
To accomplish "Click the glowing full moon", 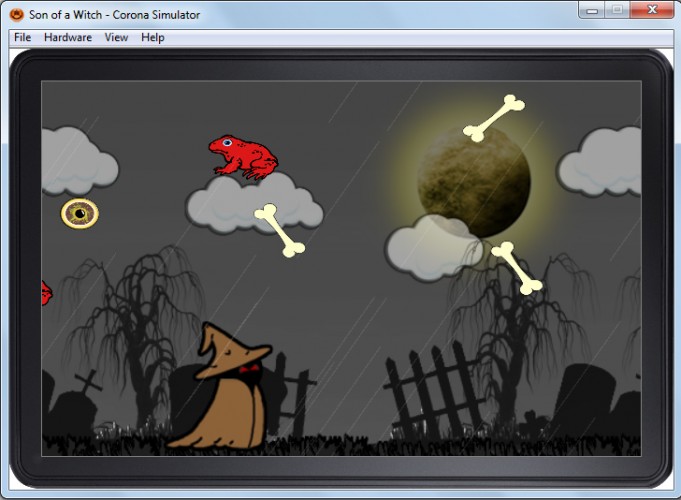I will 474,182.
